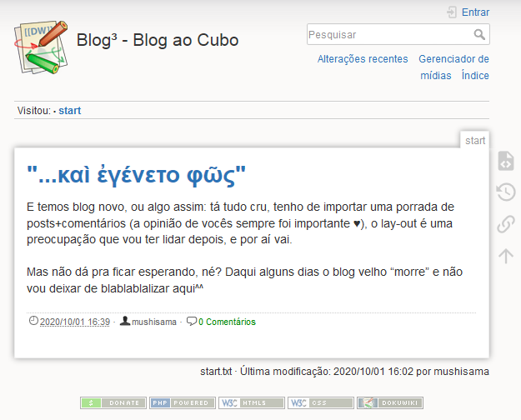Focus the Pesquisar search field
The width and height of the screenshot is (521, 420).
[388, 34]
